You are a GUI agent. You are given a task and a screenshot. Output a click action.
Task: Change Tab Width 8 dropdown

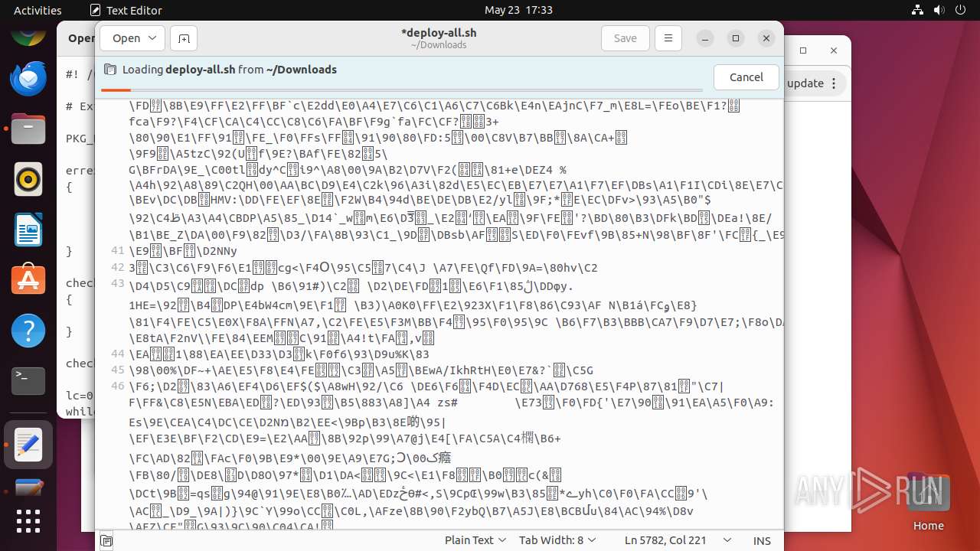pos(556,540)
